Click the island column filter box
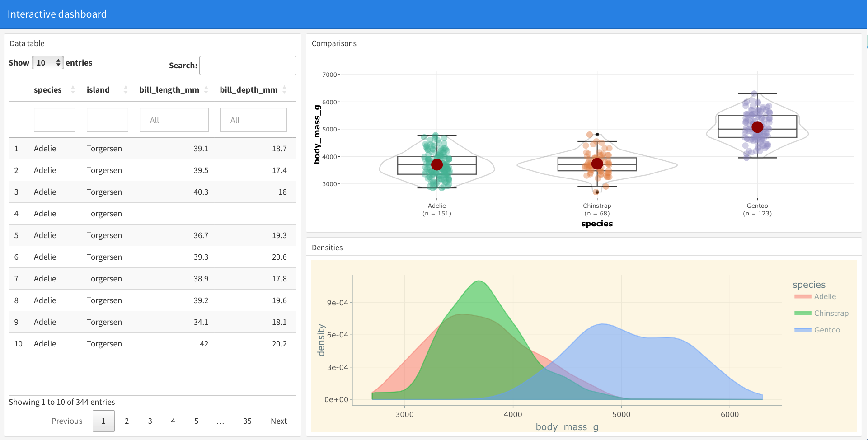Viewport: 868px width, 440px height. click(108, 120)
